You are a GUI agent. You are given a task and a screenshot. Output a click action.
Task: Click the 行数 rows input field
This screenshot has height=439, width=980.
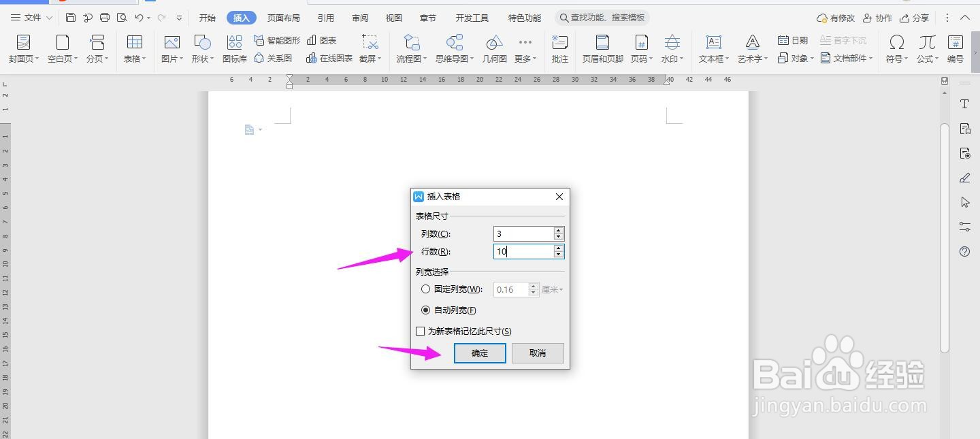523,251
